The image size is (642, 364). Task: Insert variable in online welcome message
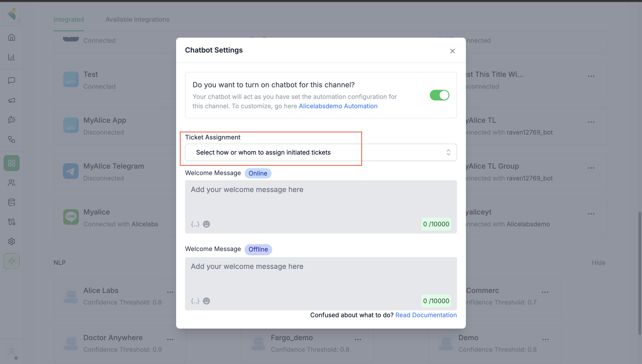(x=195, y=224)
